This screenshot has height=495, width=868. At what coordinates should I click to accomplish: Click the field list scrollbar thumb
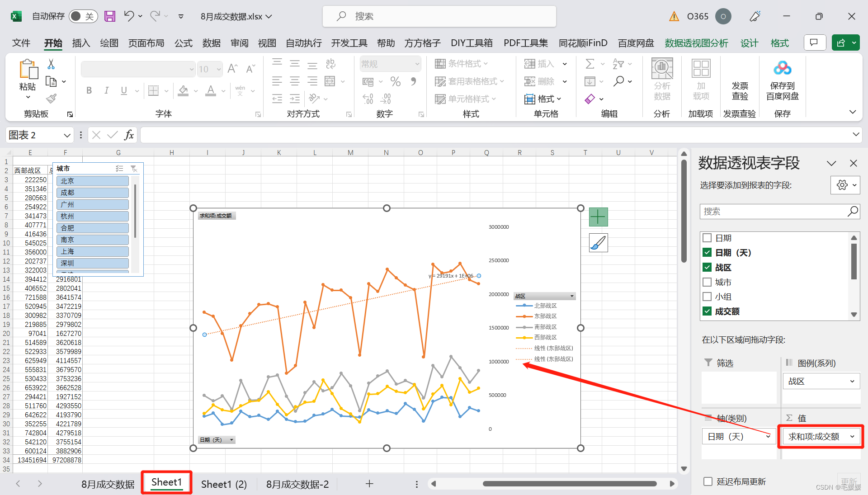[x=854, y=261]
